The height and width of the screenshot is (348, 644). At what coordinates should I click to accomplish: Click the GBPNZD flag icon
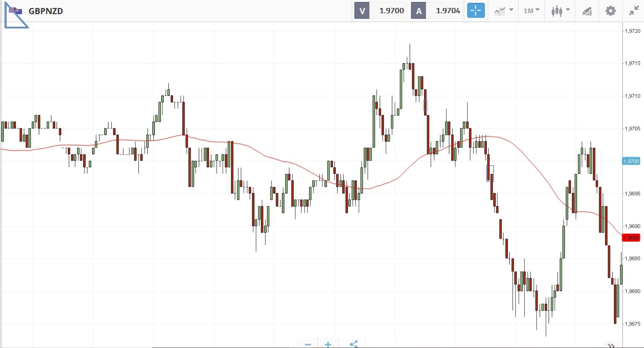[16, 11]
